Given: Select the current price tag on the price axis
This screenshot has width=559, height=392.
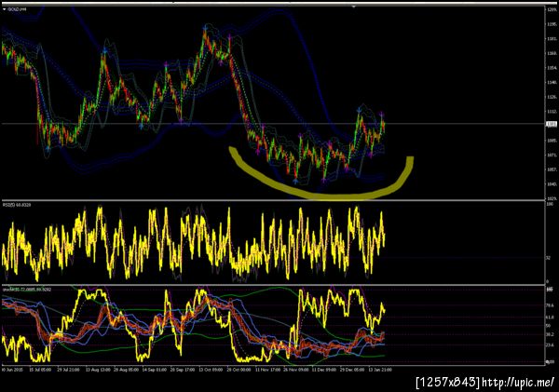Looking at the screenshot, I should coord(552,124).
